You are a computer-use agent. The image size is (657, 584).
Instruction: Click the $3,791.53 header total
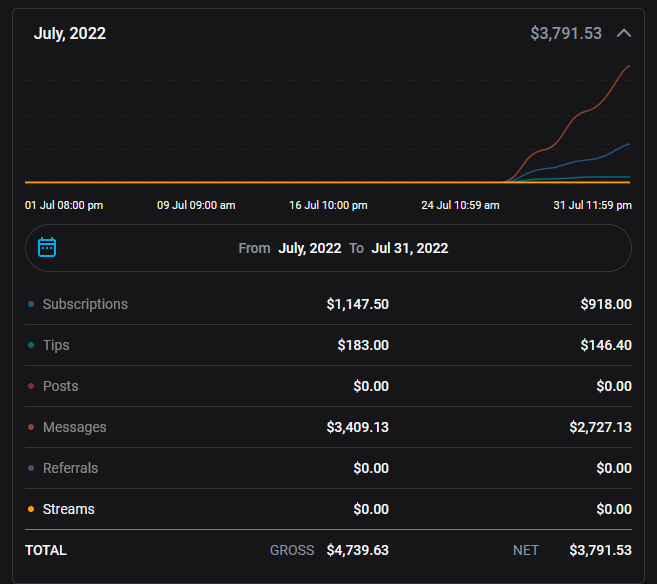coord(566,33)
